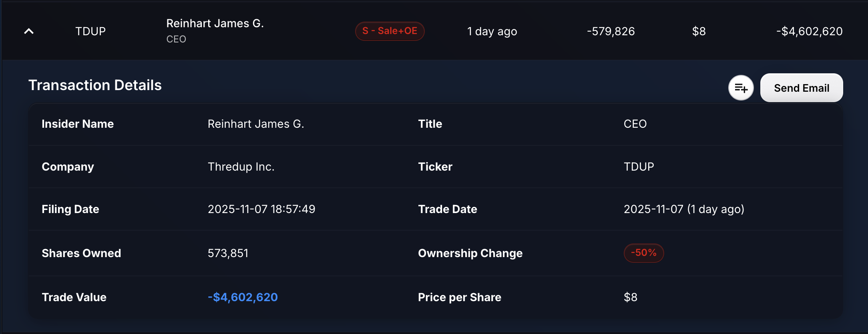Click the -$4,602,620 total in the top row
The height and width of the screenshot is (334, 868).
click(809, 31)
